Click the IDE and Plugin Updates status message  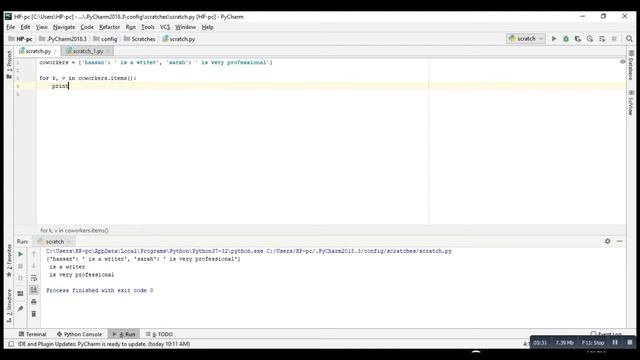(x=104, y=344)
